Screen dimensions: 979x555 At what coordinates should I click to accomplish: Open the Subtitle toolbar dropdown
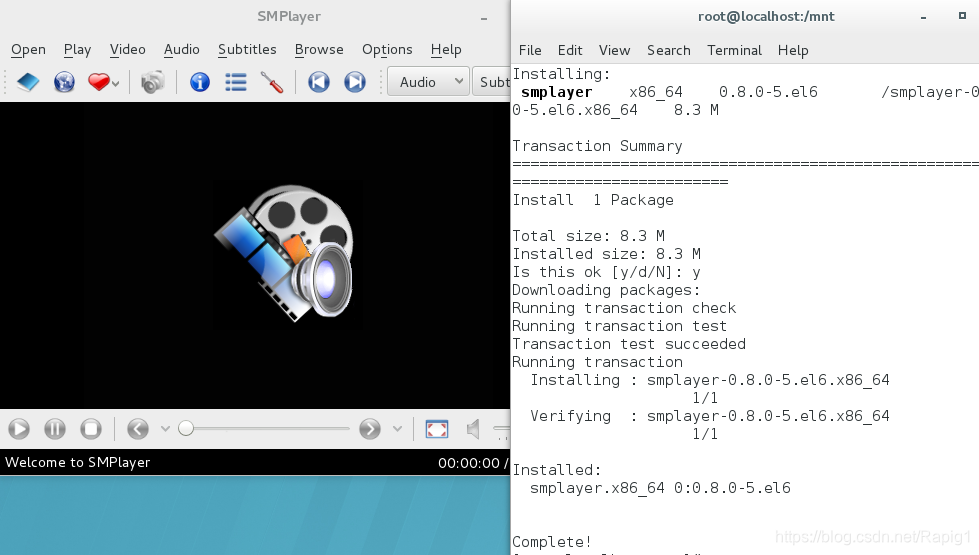[491, 82]
